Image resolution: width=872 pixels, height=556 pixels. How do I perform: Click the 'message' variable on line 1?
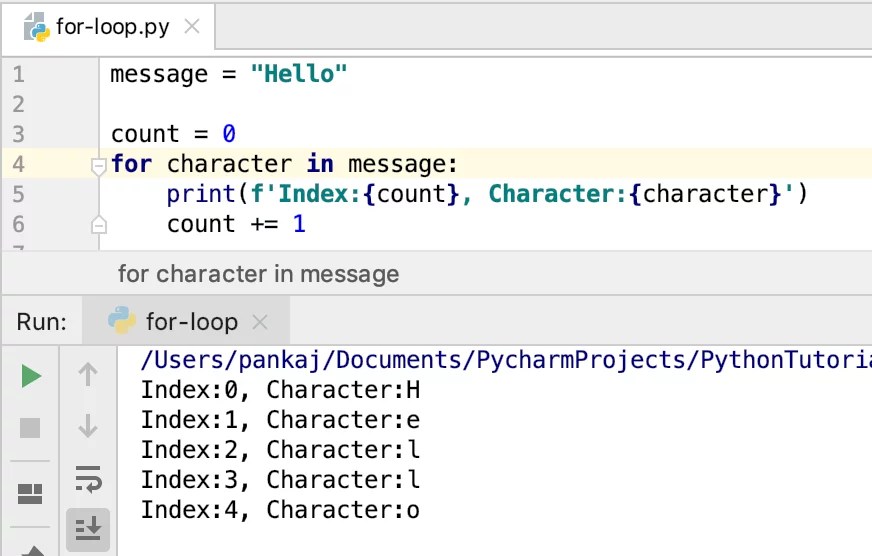(x=159, y=75)
